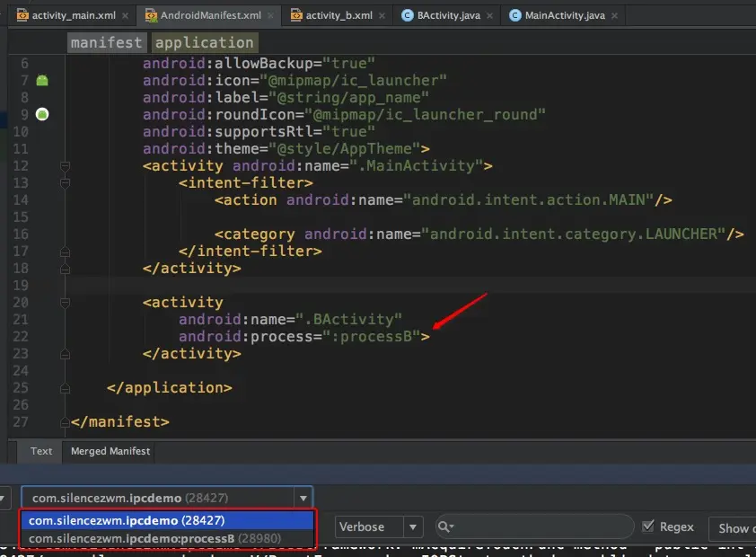Click the ".MainActivity" name value

pos(416,166)
